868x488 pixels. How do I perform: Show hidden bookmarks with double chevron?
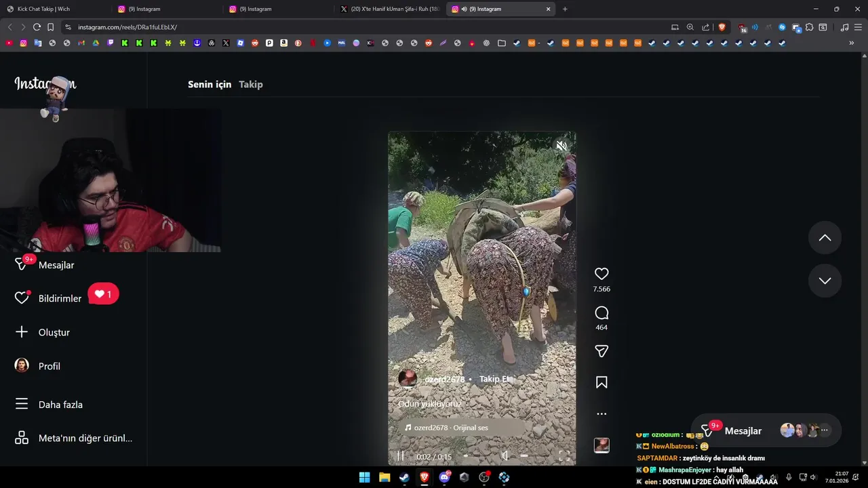(x=852, y=43)
